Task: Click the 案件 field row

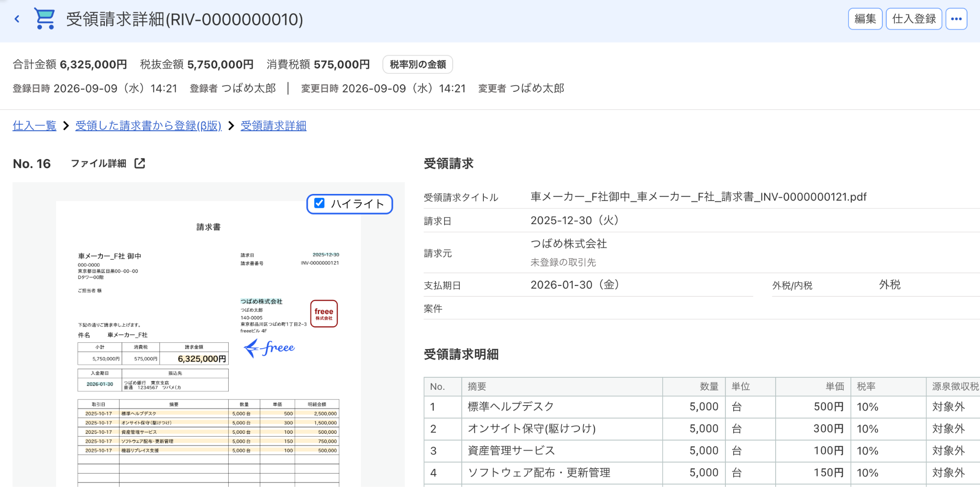Action: pyautogui.click(x=702, y=308)
